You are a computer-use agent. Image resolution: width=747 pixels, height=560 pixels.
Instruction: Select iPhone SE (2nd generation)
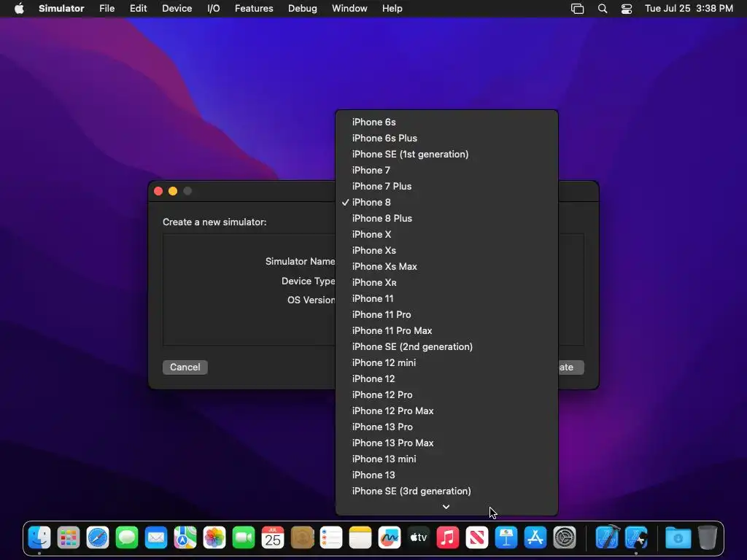point(446,346)
